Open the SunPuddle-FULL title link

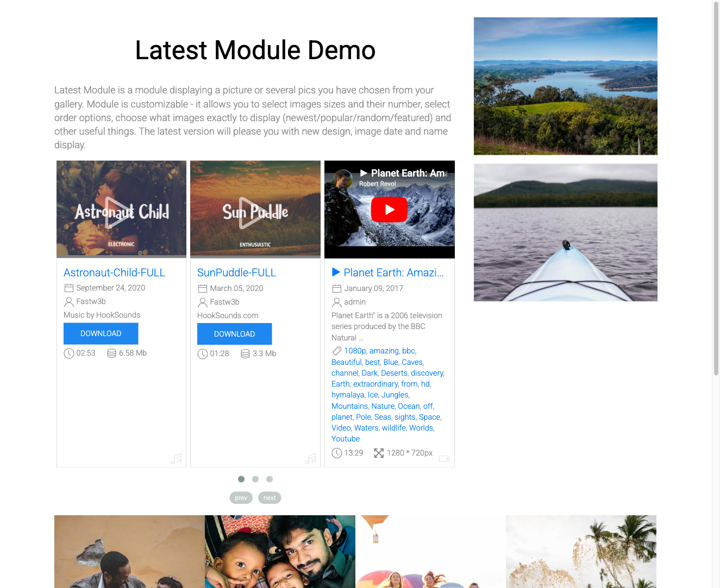236,272
